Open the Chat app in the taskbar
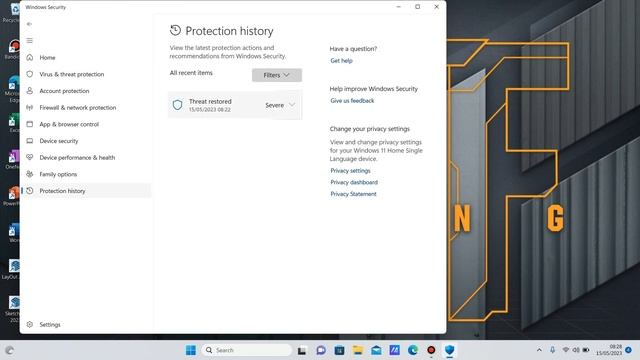This screenshot has width=640, height=360. coord(321,350)
